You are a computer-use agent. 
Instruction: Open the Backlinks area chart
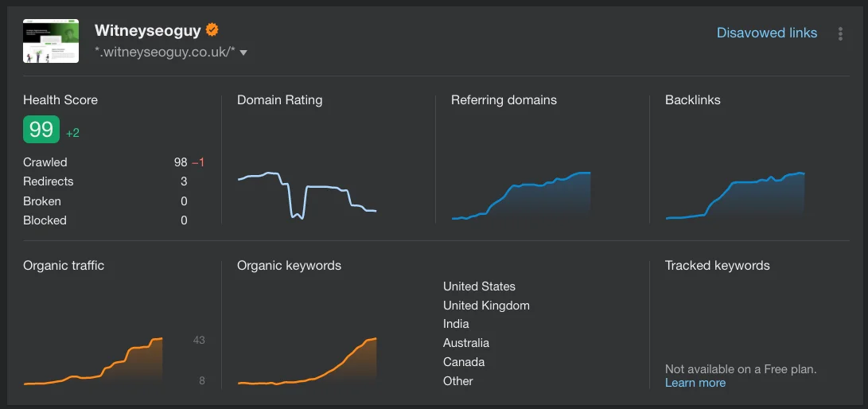pos(734,196)
